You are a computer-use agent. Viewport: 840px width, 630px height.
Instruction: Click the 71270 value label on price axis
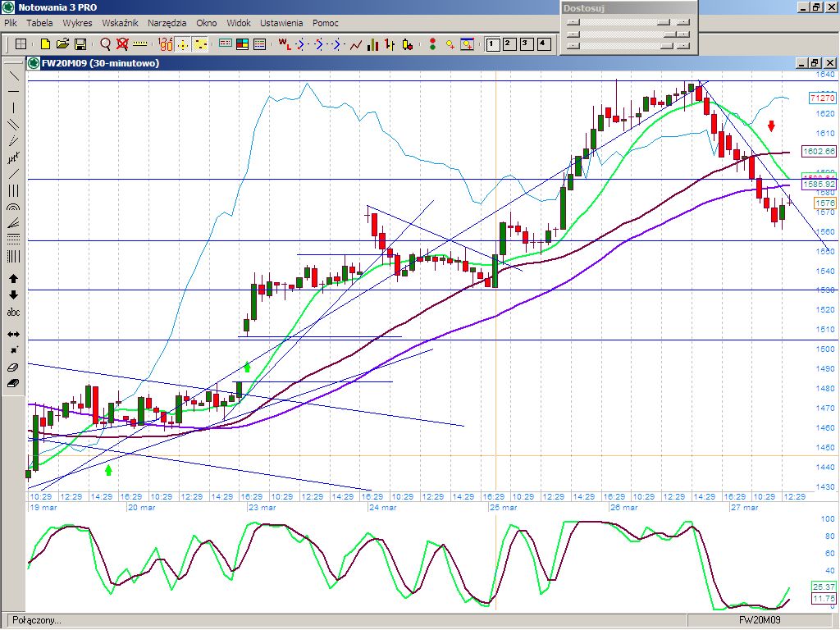822,98
